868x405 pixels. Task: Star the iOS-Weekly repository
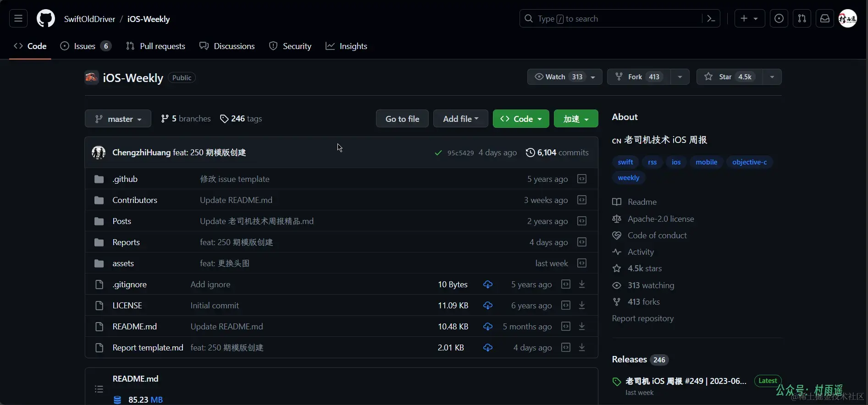click(x=730, y=77)
